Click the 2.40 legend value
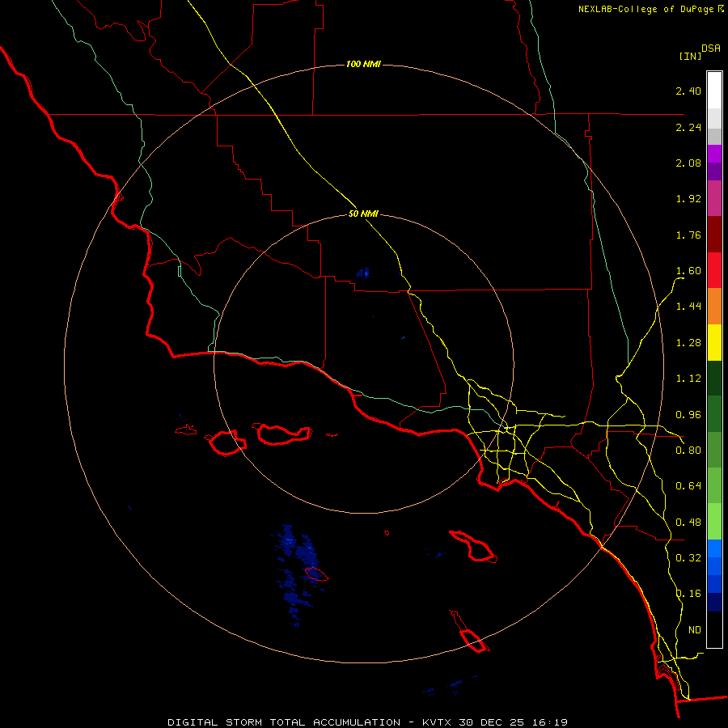 click(x=688, y=91)
